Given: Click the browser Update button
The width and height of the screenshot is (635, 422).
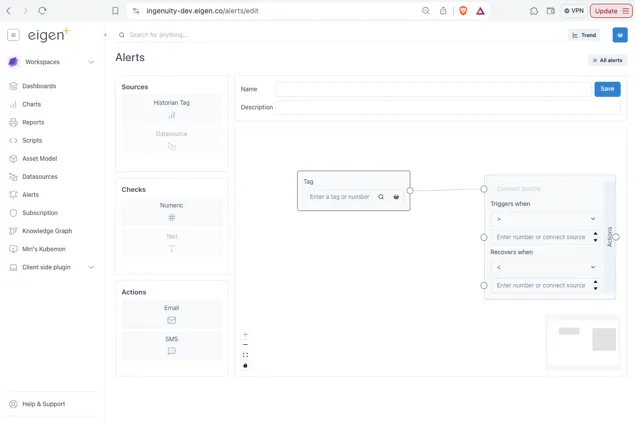Looking at the screenshot, I should (612, 11).
